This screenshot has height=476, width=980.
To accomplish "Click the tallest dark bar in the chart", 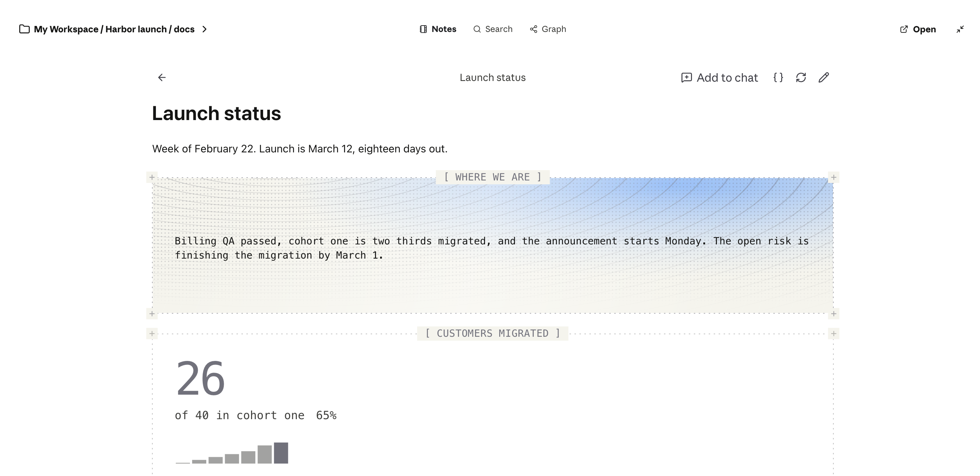I will click(281, 453).
